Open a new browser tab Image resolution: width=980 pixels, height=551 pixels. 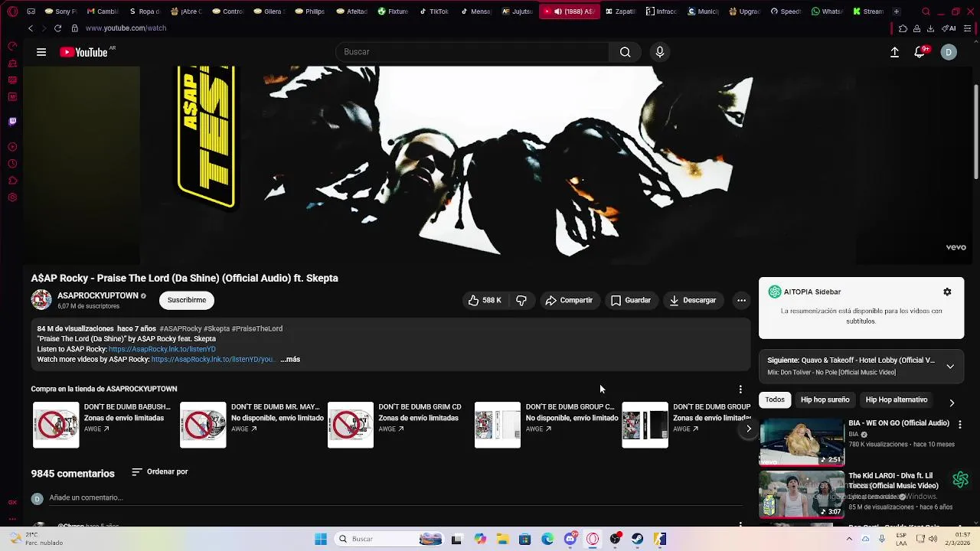pos(897,11)
